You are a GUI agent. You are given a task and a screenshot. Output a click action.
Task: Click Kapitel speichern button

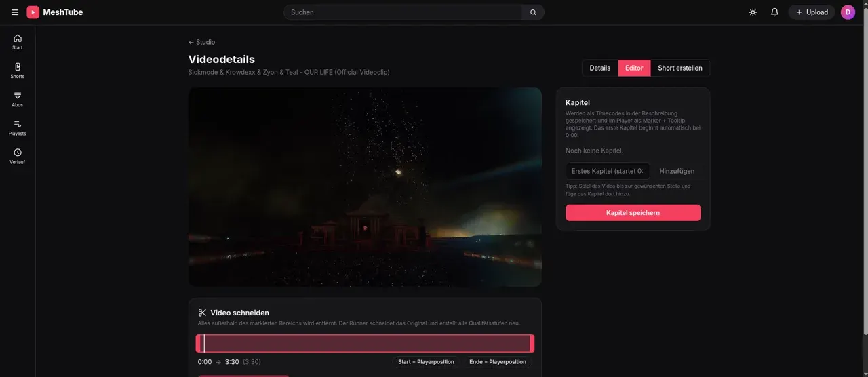633,213
